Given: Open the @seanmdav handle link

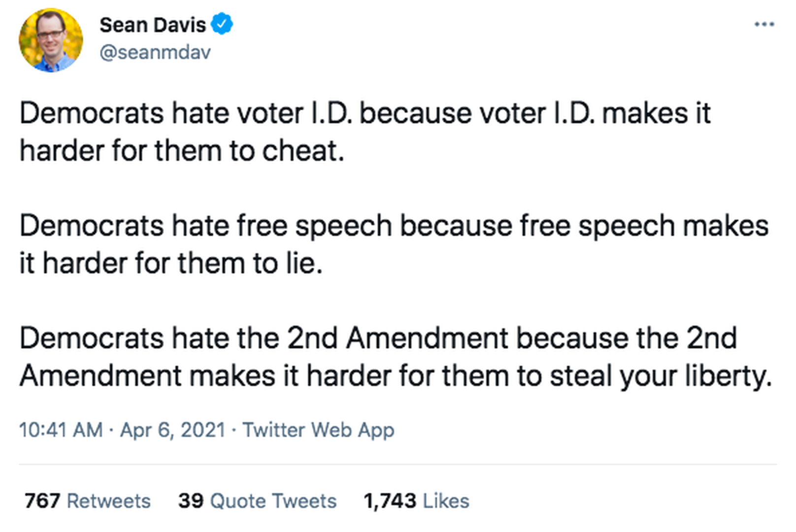Looking at the screenshot, I should pos(155,52).
